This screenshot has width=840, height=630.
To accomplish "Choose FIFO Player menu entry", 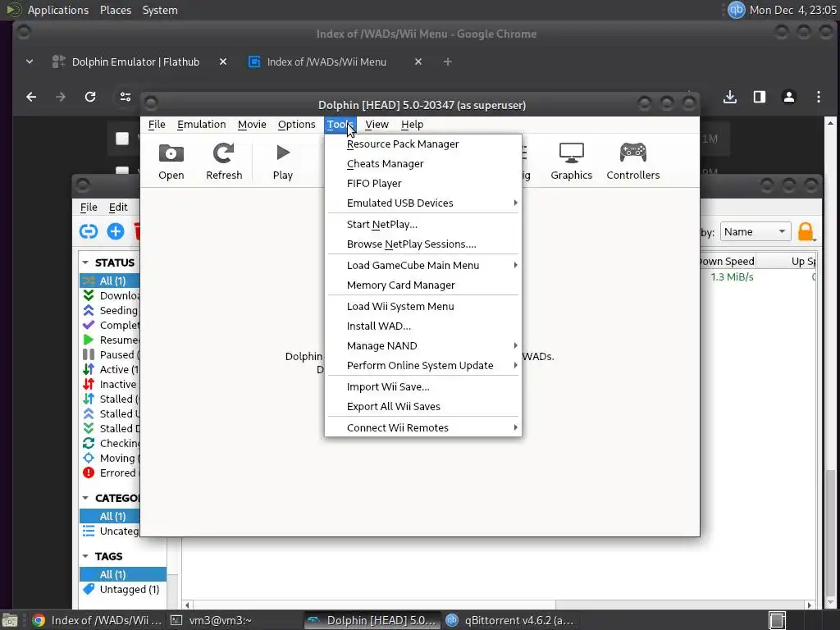I will coord(422,183).
